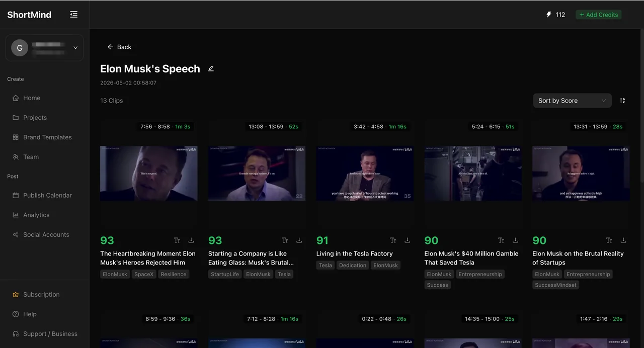Click the Publish Calendar icon
This screenshot has width=644, height=348.
point(16,195)
